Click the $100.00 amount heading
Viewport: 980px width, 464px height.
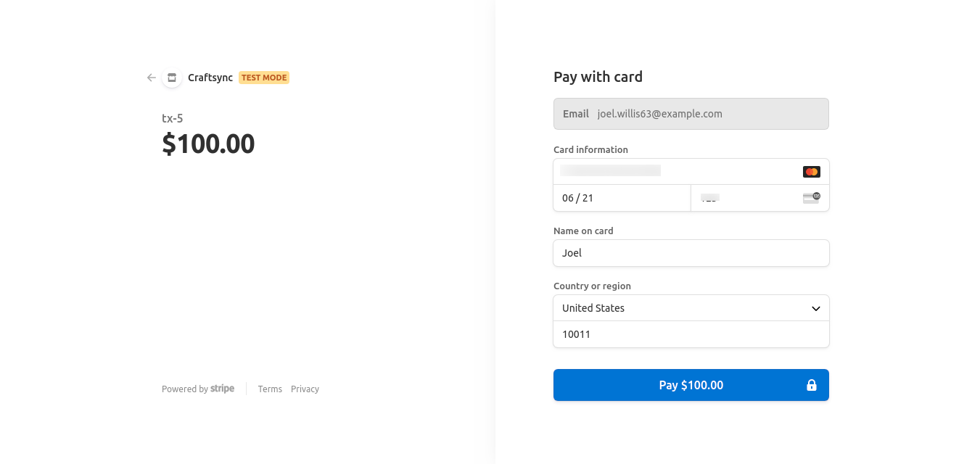pyautogui.click(x=208, y=144)
